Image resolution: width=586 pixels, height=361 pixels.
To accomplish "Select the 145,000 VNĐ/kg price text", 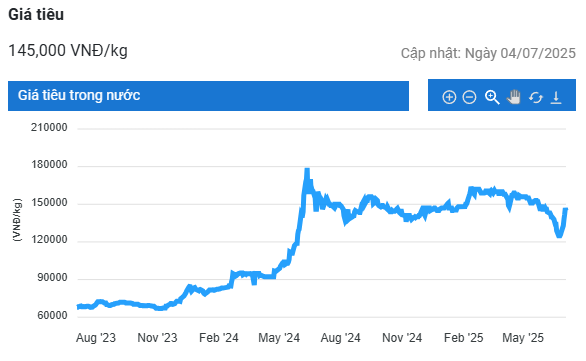I will [68, 50].
